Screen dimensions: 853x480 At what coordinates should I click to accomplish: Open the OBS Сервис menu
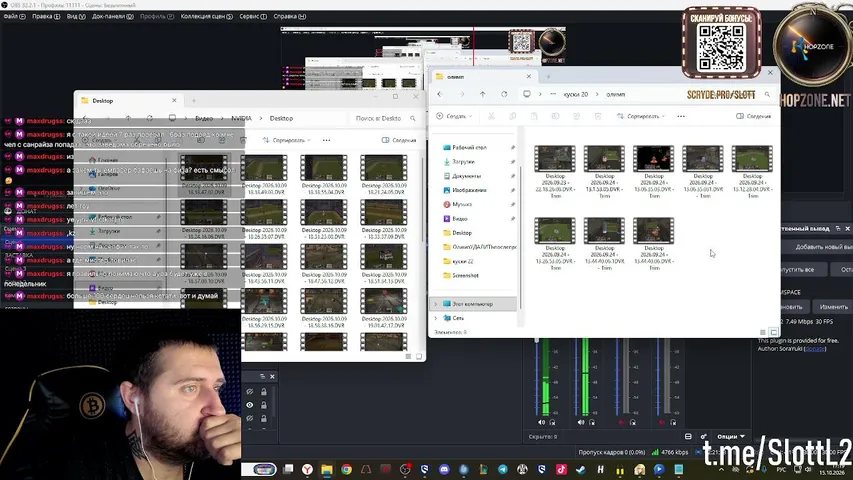click(253, 16)
